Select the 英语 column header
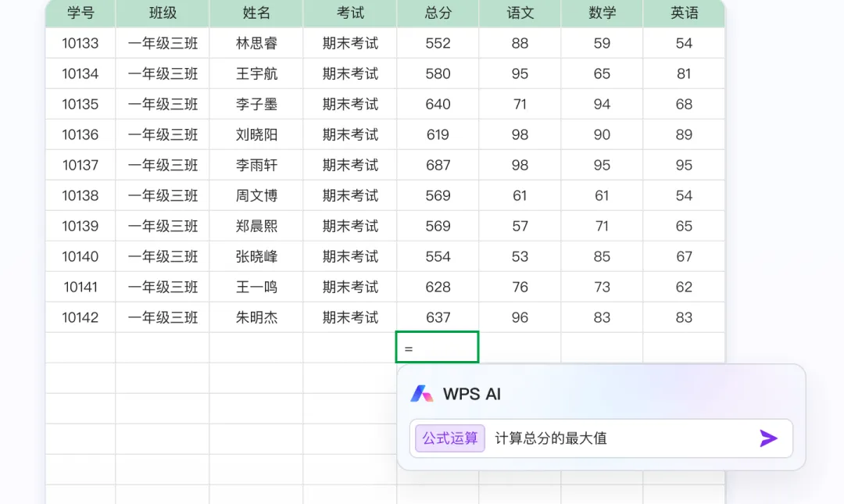The height and width of the screenshot is (504, 844). point(683,13)
